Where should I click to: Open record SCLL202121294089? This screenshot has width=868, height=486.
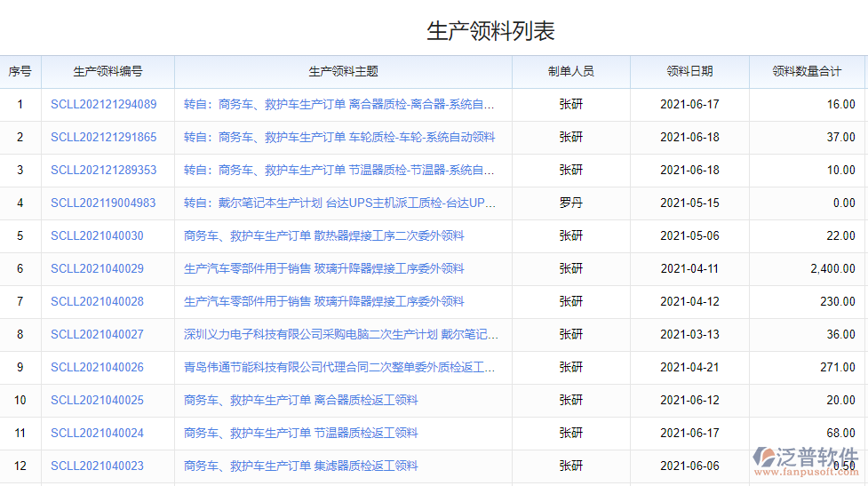tap(104, 104)
